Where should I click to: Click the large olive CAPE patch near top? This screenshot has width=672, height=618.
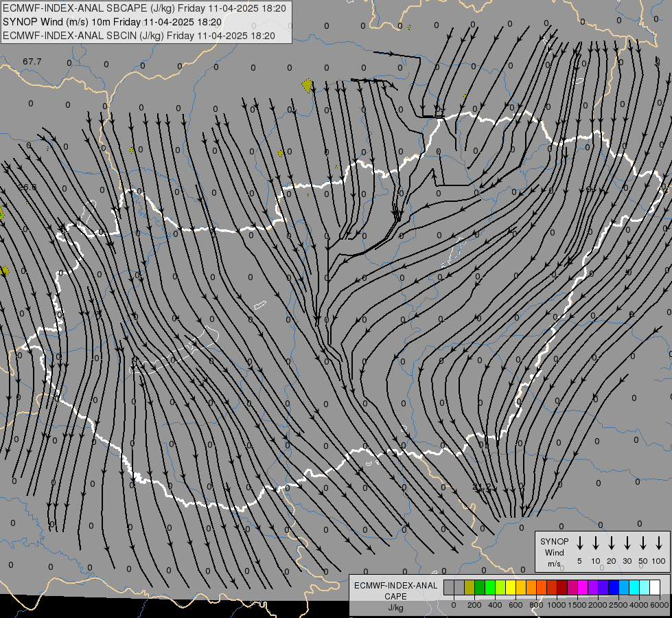tap(308, 85)
